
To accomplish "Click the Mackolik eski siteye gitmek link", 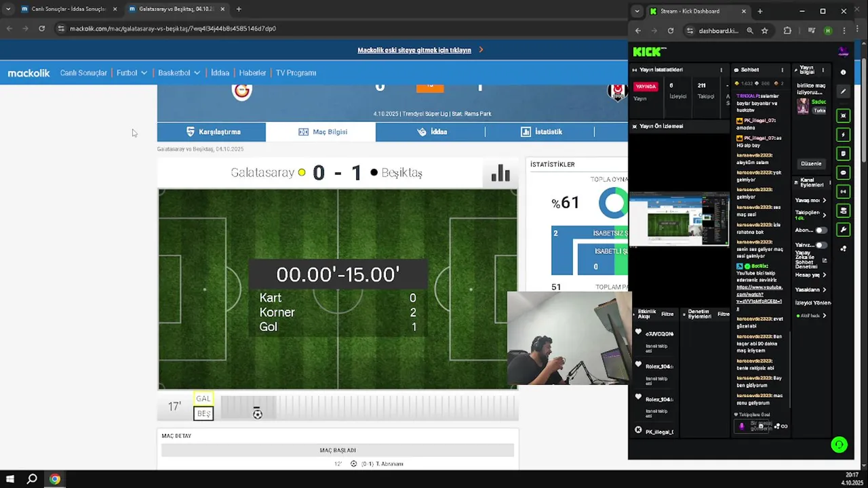I will click(x=414, y=50).
